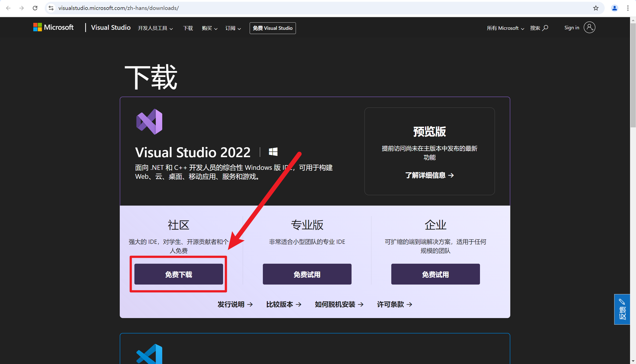Bookmark this page with star icon
This screenshot has height=364, width=636.
click(x=596, y=8)
